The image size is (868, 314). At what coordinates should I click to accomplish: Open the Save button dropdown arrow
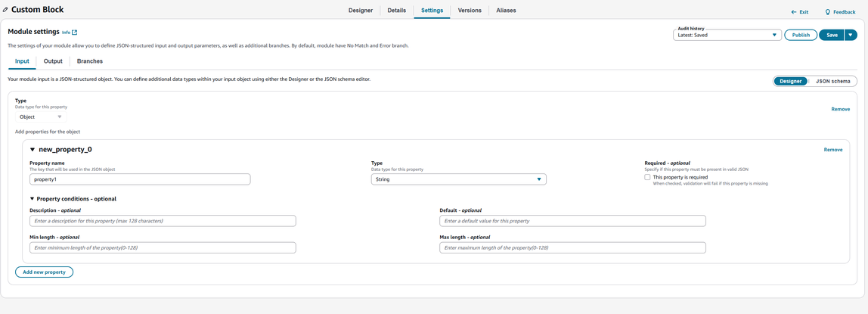coord(851,35)
